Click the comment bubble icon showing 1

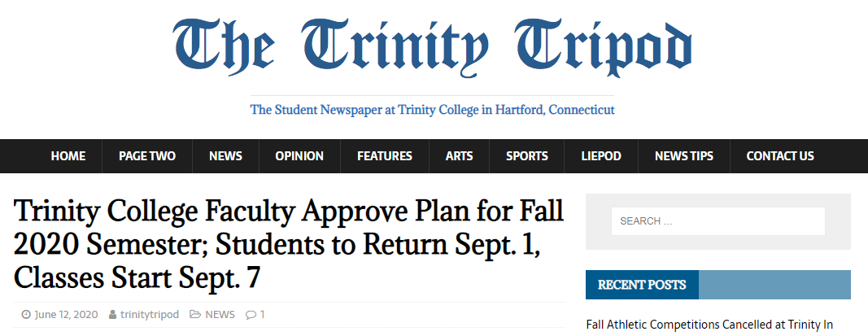pos(251,315)
